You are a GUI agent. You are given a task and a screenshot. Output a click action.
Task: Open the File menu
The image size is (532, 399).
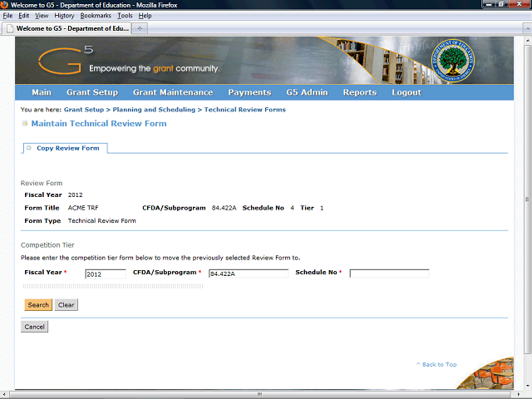(7, 16)
